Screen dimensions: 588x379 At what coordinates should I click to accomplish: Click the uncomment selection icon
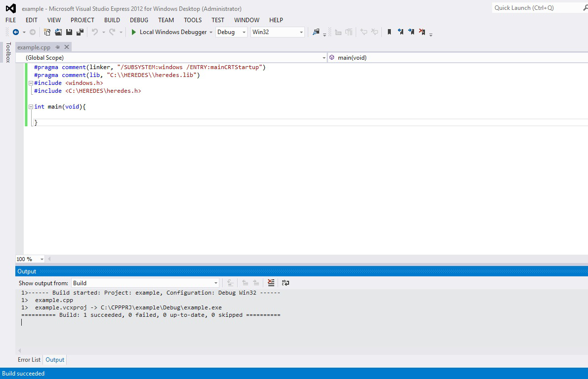point(375,32)
